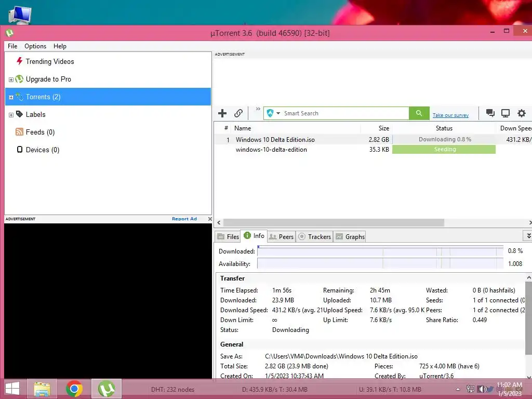Viewport: 532px width, 399px height.
Task: Click the green Smart Search magnifier button
Action: pyautogui.click(x=419, y=113)
